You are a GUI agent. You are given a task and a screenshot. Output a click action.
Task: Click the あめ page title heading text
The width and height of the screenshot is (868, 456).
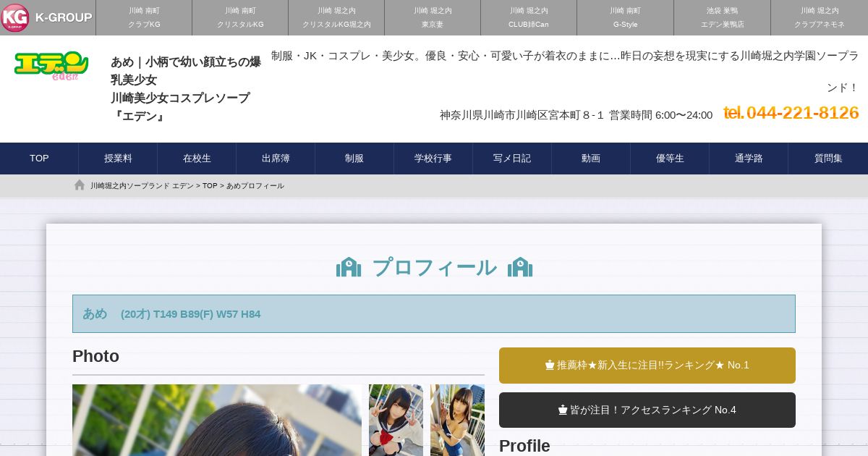tap(186, 88)
